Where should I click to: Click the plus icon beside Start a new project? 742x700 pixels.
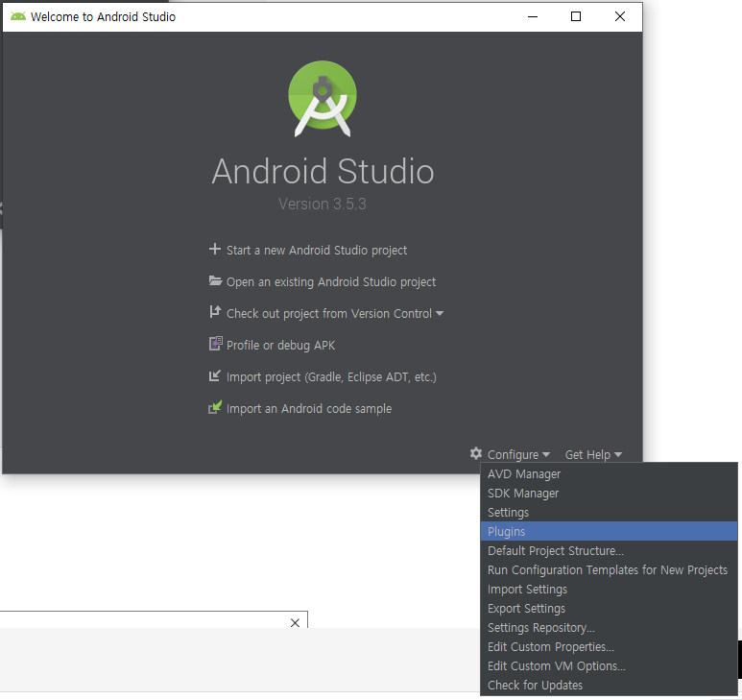point(215,249)
